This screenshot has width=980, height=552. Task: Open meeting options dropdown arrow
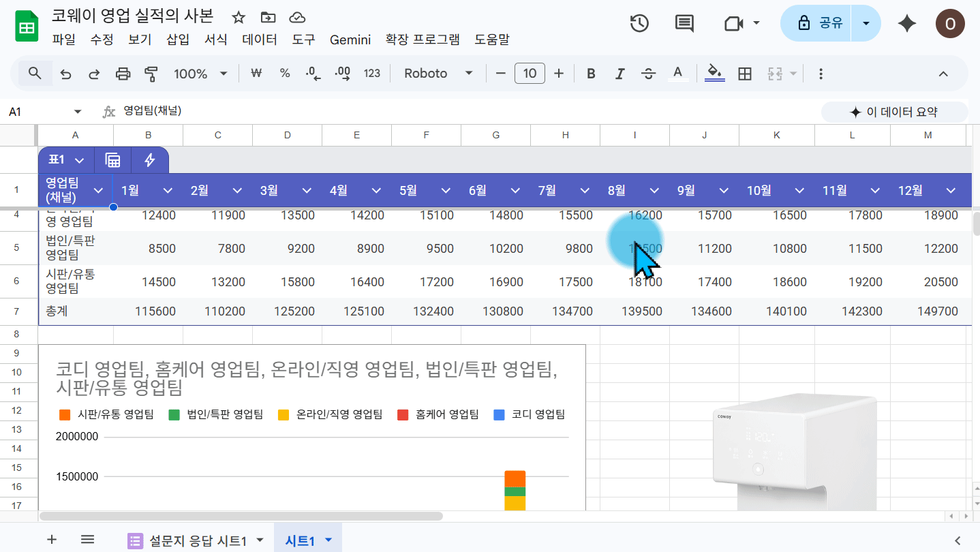pos(756,24)
